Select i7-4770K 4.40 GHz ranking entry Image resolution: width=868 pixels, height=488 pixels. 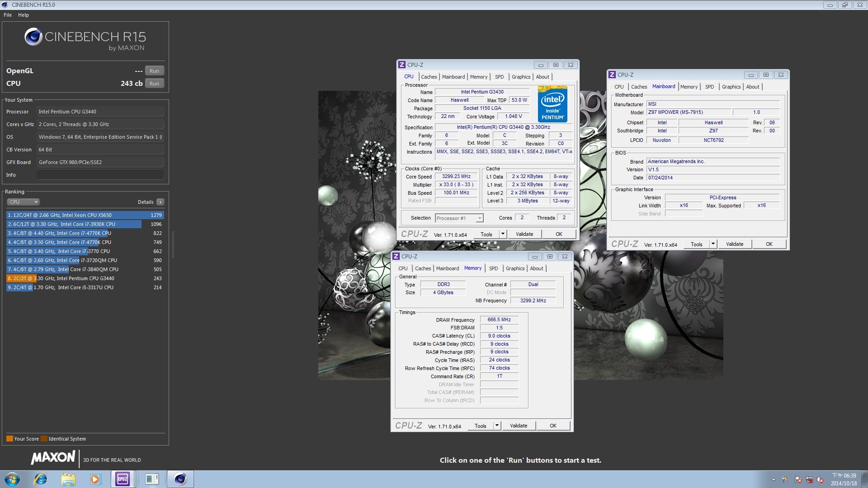point(85,233)
